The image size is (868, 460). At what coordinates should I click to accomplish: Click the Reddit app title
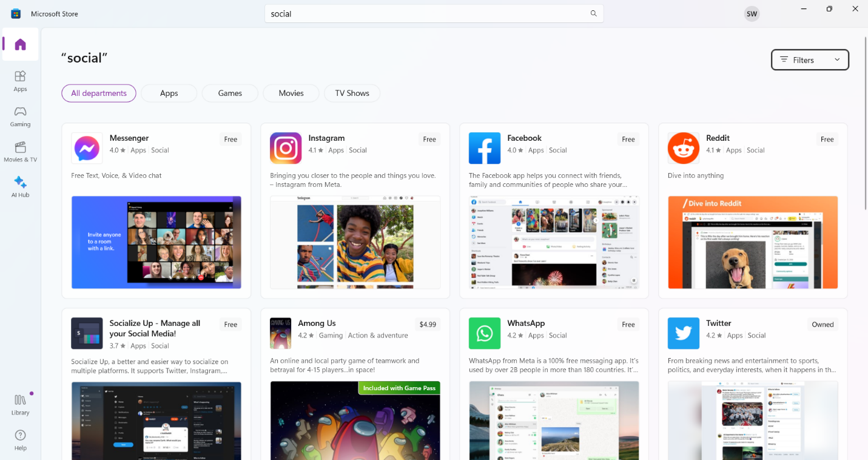click(718, 138)
